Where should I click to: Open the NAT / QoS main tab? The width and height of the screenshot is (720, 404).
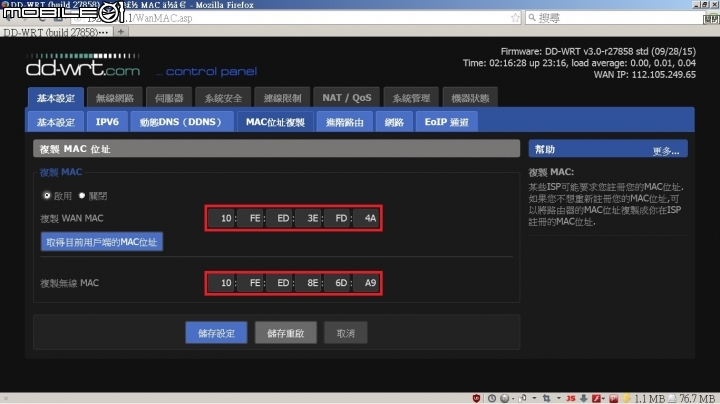click(x=347, y=98)
